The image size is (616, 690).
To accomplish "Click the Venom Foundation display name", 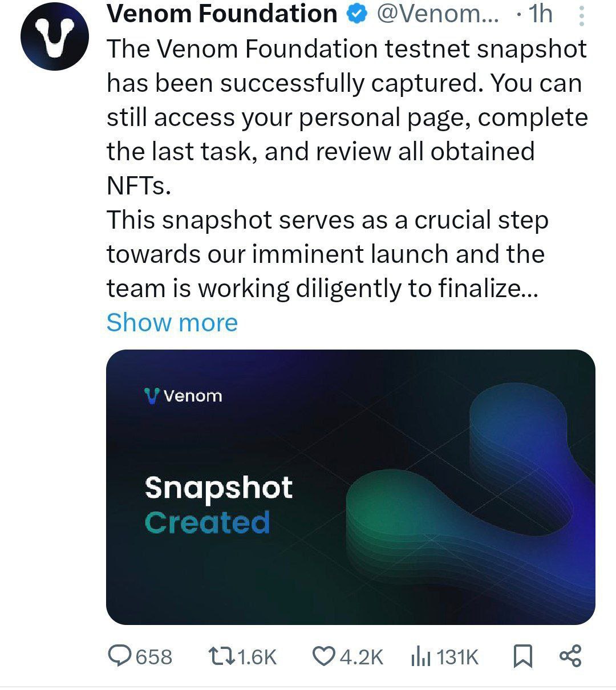I will [x=222, y=15].
